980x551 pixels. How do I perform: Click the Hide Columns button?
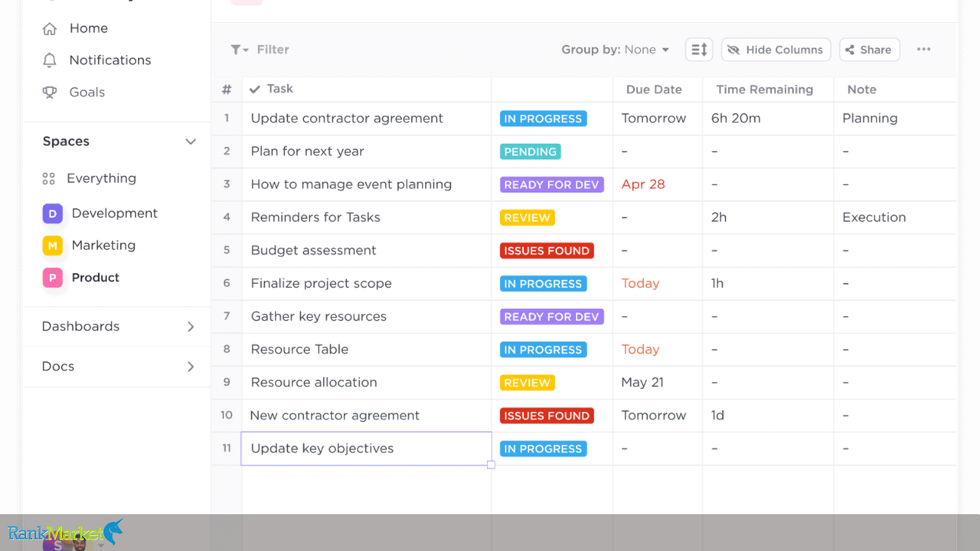776,50
